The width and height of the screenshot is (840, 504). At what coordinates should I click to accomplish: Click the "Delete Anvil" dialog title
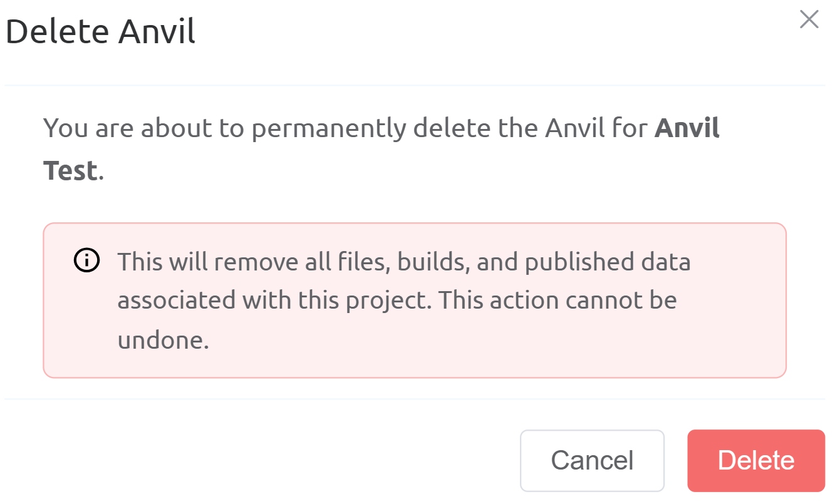(100, 31)
